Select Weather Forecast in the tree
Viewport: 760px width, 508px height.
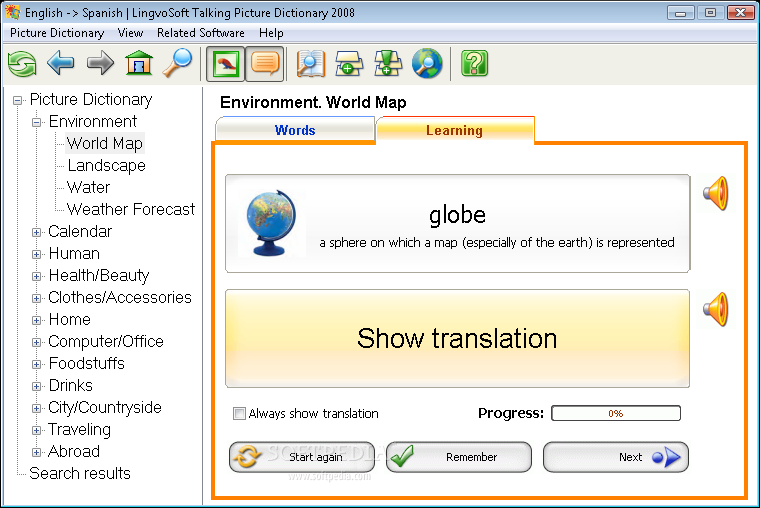[131, 209]
